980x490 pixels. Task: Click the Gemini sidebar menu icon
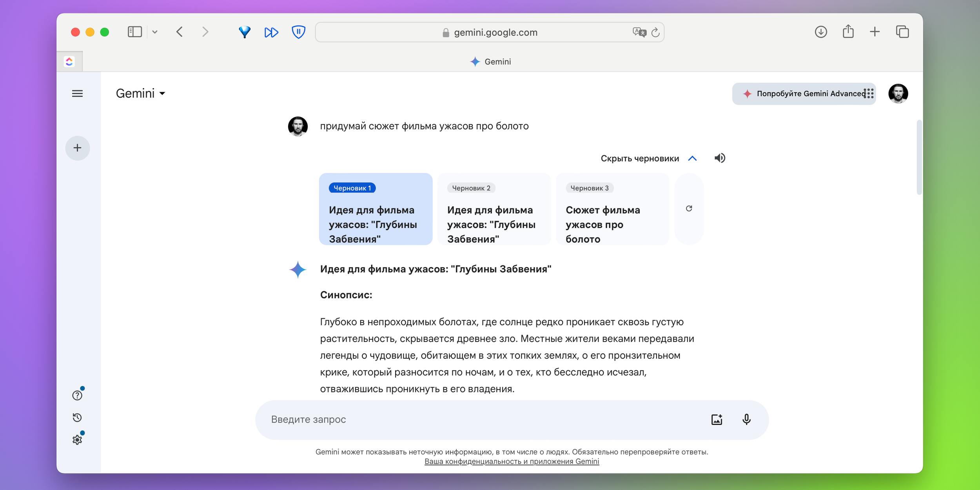(78, 94)
